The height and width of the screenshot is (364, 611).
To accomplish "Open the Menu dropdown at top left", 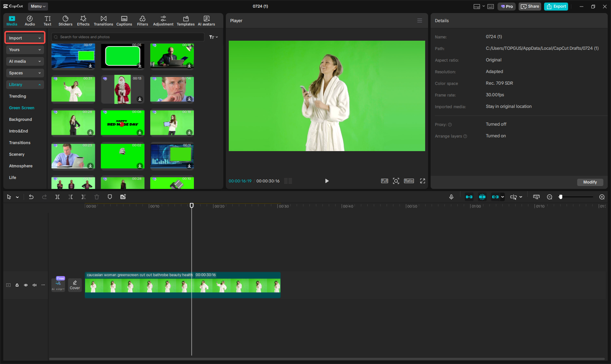I will pos(38,6).
